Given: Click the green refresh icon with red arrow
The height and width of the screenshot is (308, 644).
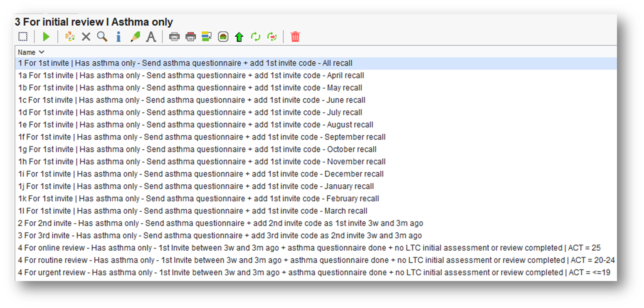Looking at the screenshot, I should coord(272,37).
